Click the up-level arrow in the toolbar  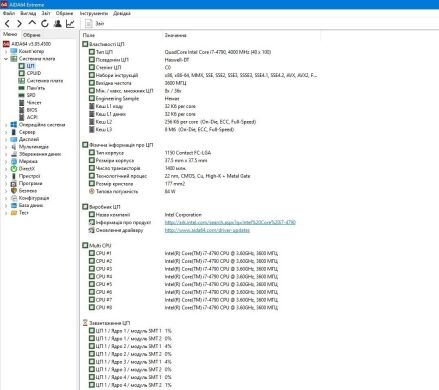[32, 23]
